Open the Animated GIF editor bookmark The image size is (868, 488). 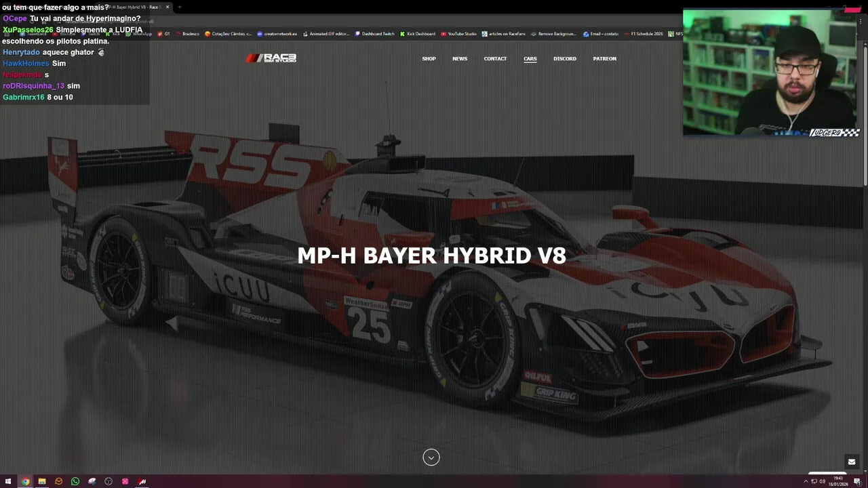tap(326, 34)
